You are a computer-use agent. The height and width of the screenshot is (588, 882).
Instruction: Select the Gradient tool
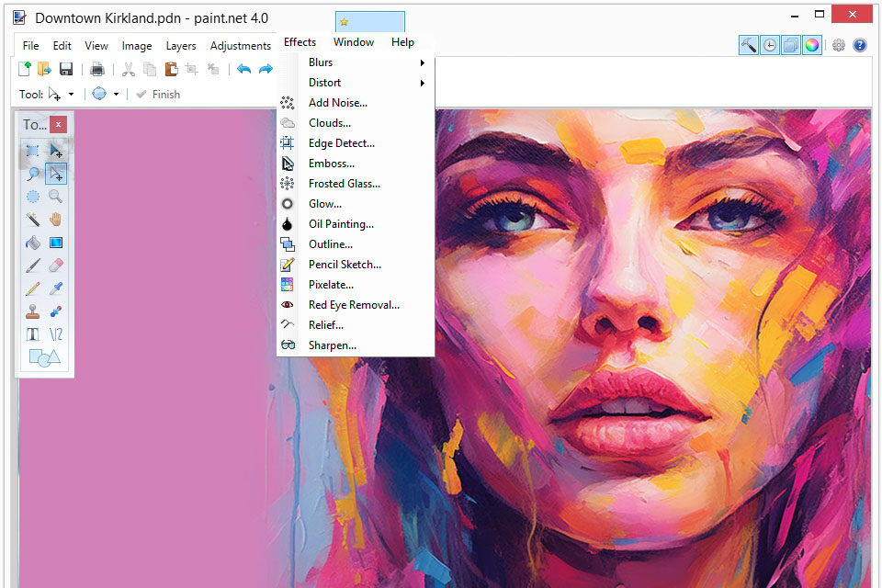pyautogui.click(x=56, y=243)
